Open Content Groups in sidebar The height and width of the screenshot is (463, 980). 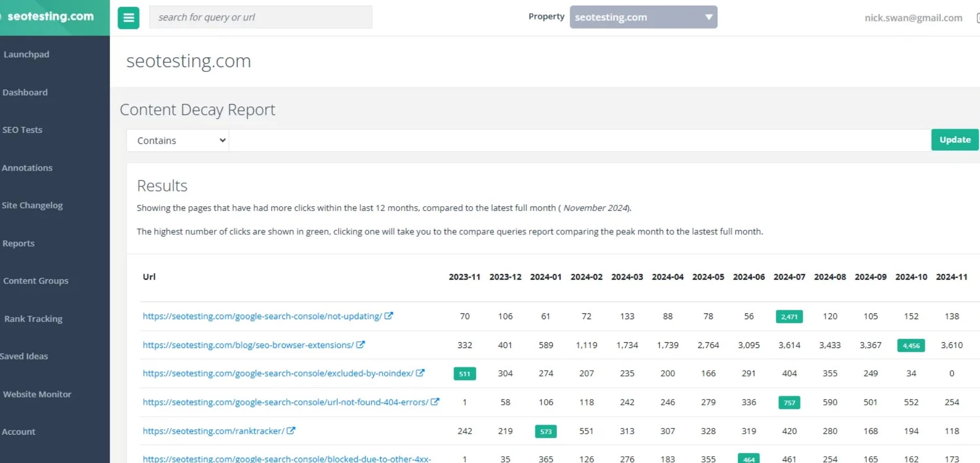click(36, 281)
